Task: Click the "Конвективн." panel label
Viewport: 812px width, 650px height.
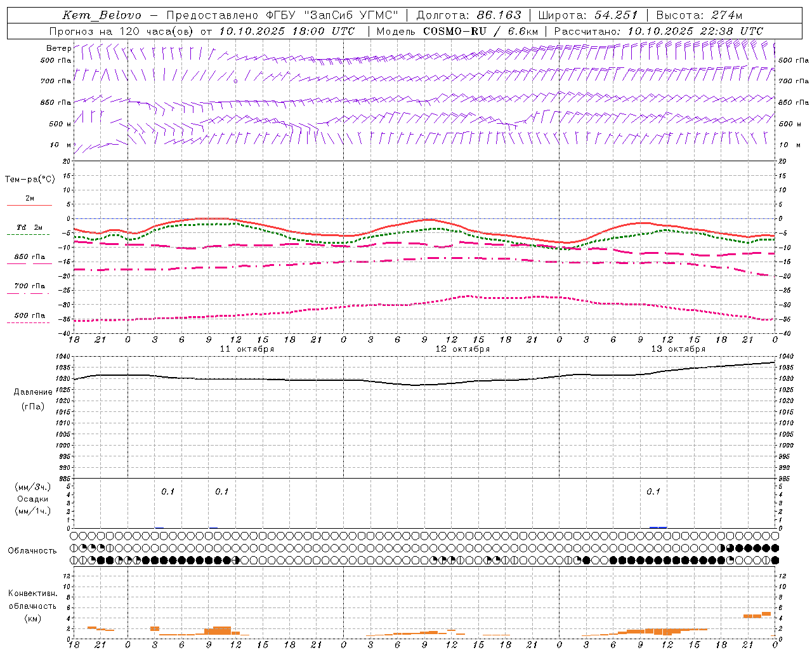Action: coord(33,594)
